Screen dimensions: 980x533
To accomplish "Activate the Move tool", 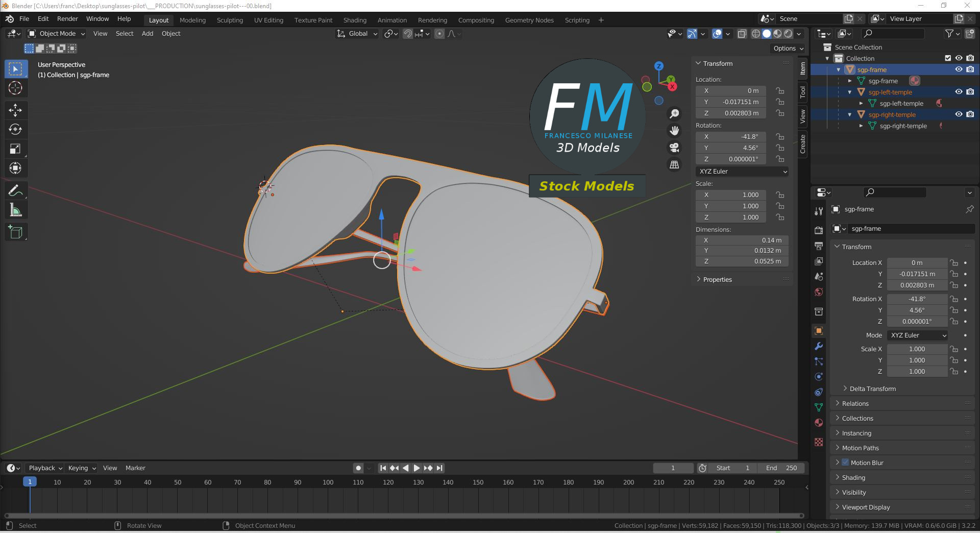I will (15, 110).
